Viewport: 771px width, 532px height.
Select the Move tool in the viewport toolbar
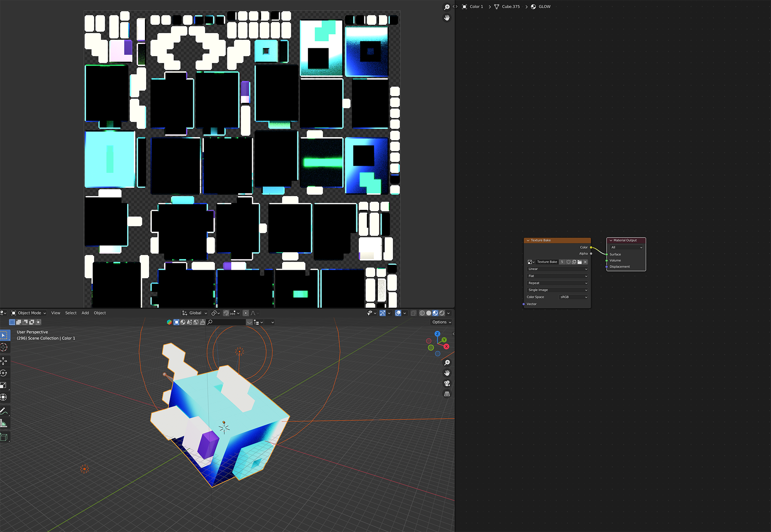click(4, 362)
